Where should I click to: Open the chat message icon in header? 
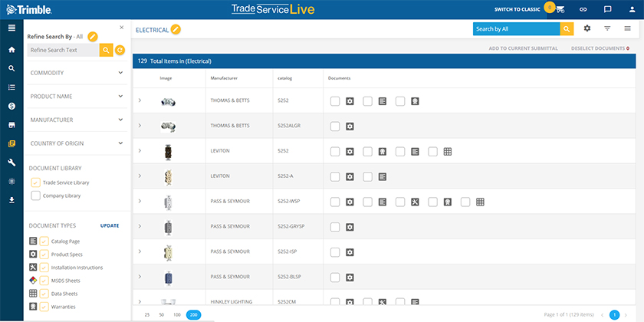[608, 9]
